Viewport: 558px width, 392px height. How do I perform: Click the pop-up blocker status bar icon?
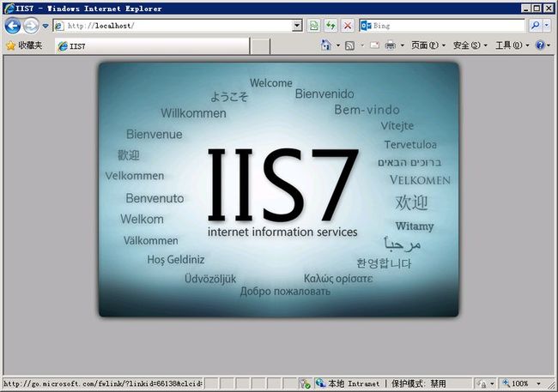pyautogui.click(x=305, y=383)
